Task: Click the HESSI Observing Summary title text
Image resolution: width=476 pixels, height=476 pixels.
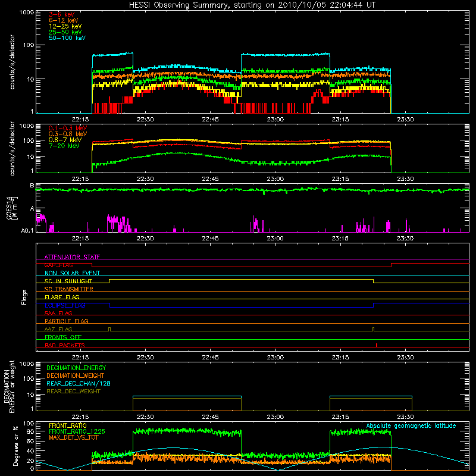Action: (x=252, y=5)
